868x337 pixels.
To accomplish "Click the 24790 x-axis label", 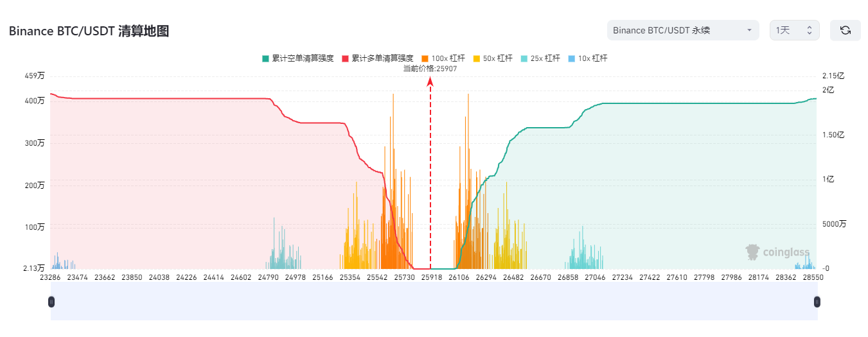I will click(x=269, y=277).
